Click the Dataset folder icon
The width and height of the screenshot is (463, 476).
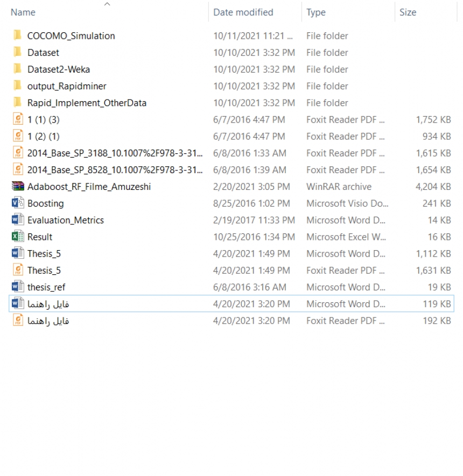point(18,52)
